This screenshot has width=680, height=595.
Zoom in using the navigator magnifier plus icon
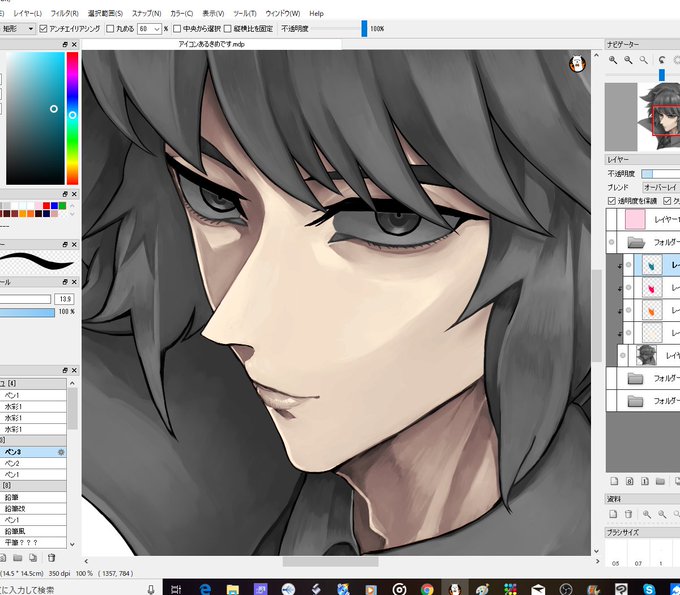pyautogui.click(x=613, y=60)
